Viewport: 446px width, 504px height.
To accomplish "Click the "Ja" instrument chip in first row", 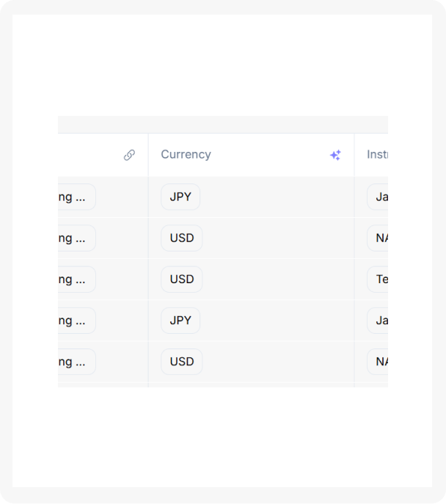I will (379, 197).
